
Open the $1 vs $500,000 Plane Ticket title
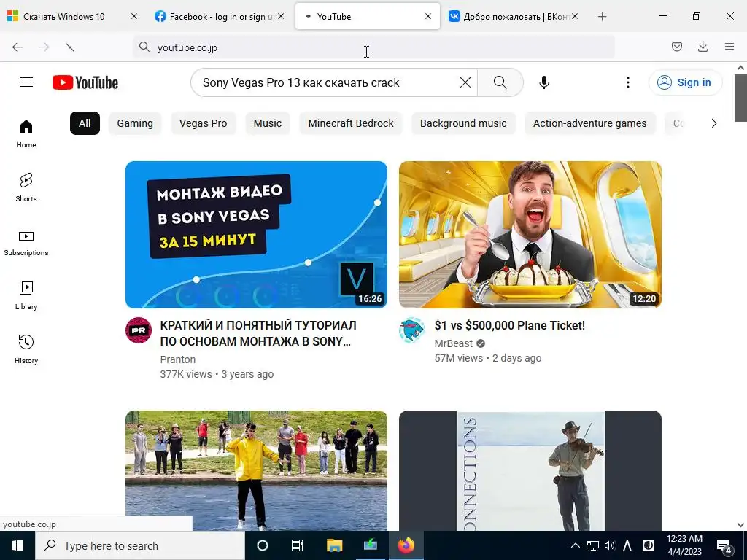[x=510, y=325]
